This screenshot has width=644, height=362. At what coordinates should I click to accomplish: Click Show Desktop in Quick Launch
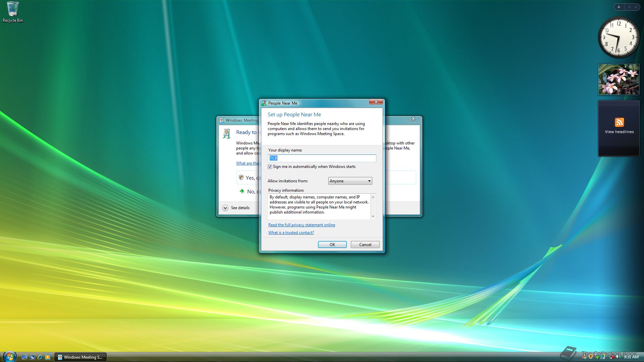[x=24, y=357]
